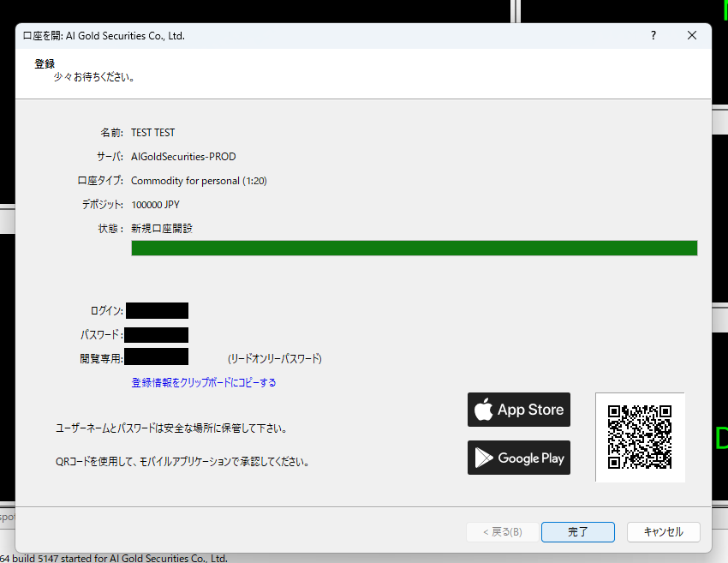
Task: Click the redacted 閲覧専用 password field
Action: 157,356
